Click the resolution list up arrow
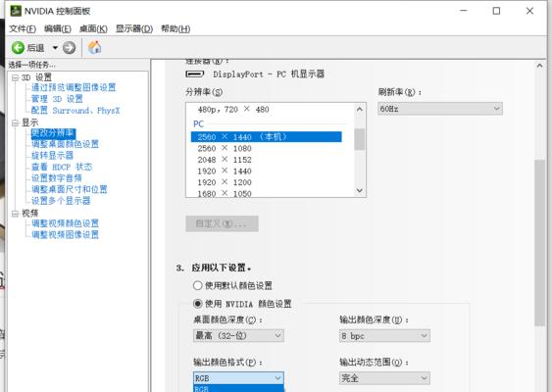Image resolution: width=552 pixels, height=392 pixels. click(360, 110)
